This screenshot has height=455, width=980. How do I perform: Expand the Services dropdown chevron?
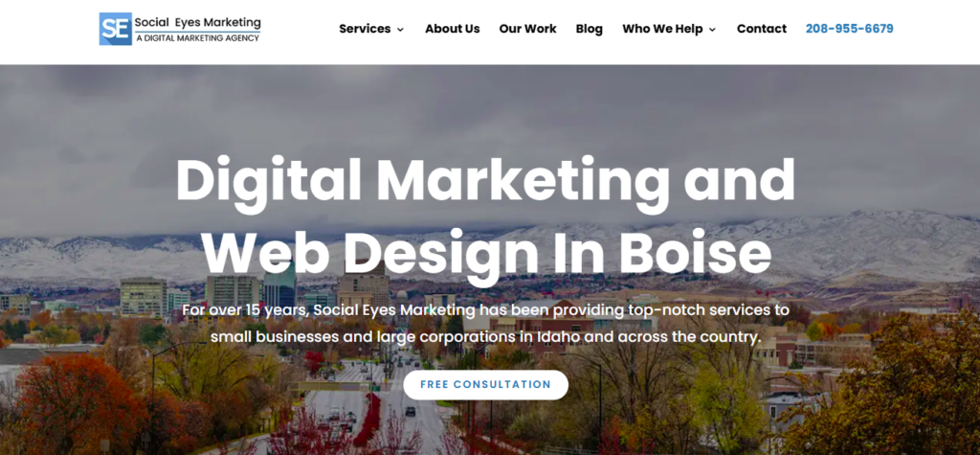tap(400, 30)
